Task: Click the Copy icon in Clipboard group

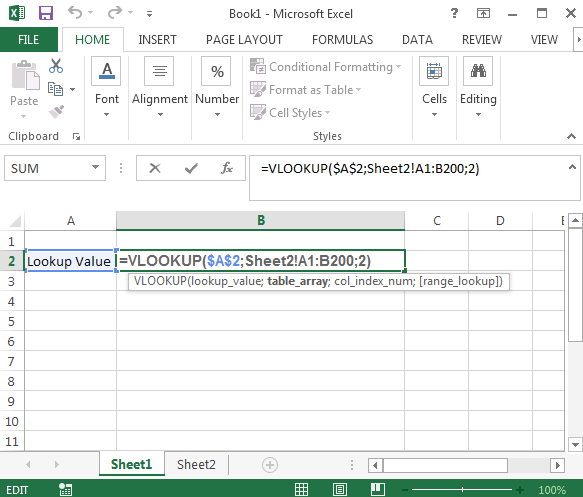Action: (55, 89)
